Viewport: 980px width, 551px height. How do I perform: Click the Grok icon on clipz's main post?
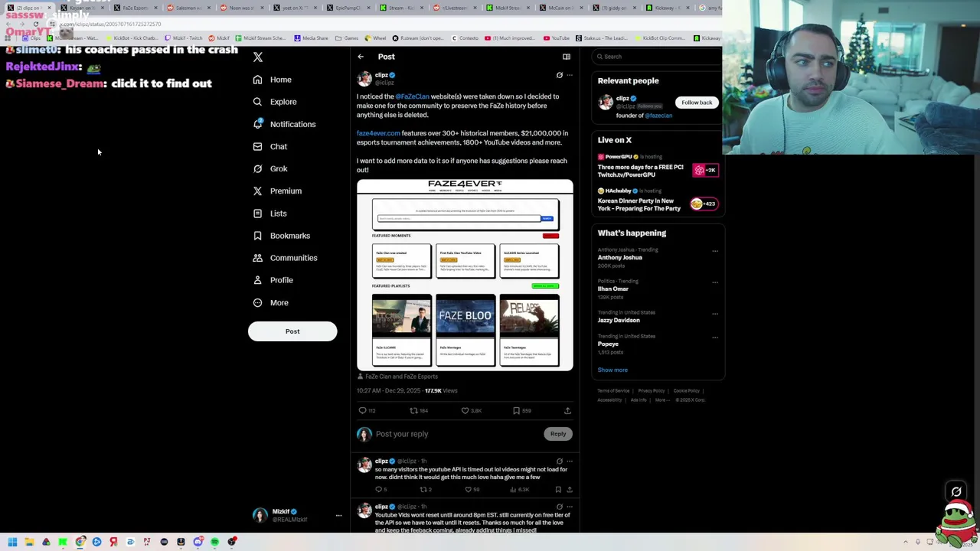point(559,75)
